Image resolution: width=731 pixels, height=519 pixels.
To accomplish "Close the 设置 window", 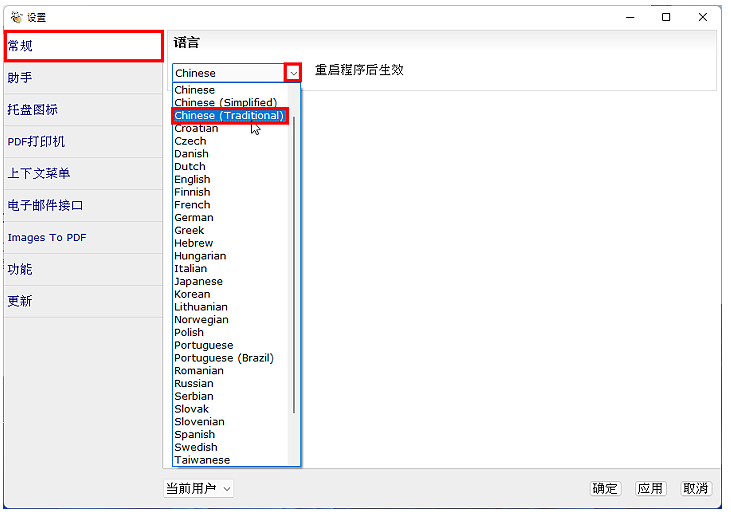I will click(703, 17).
